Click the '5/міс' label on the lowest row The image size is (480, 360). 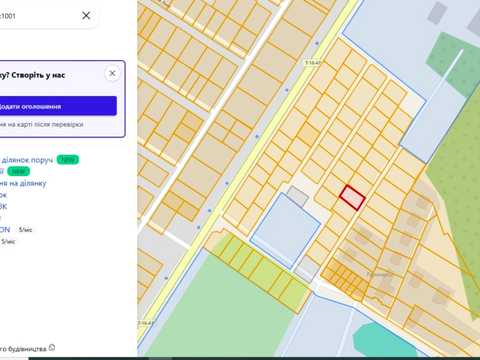[8, 241]
